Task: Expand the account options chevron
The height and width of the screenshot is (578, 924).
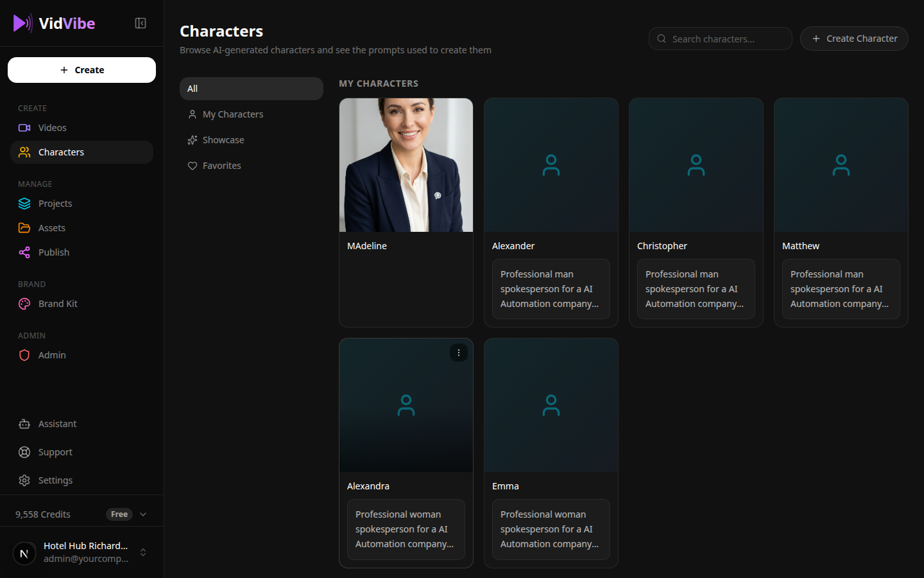Action: tap(142, 553)
